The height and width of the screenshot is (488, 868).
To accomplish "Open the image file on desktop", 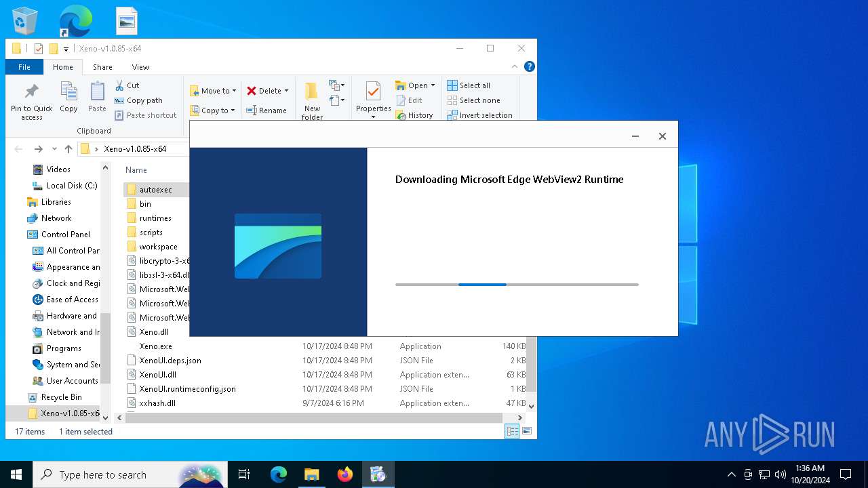I will 127,21.
